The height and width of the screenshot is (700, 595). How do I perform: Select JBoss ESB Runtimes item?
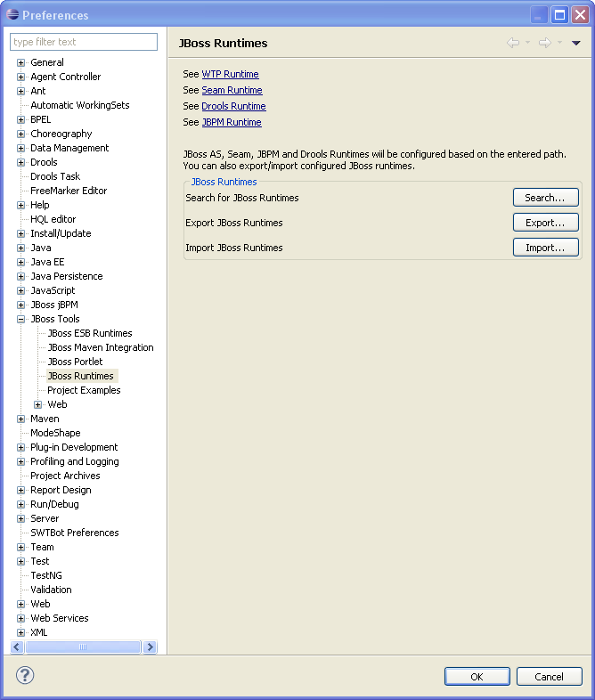[90, 333]
